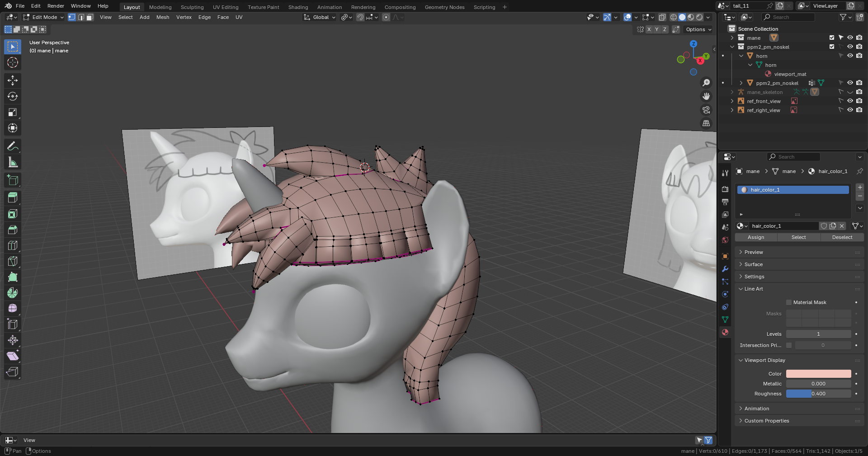Open Global transform orientation dropdown
The width and height of the screenshot is (868, 456).
tap(320, 17)
